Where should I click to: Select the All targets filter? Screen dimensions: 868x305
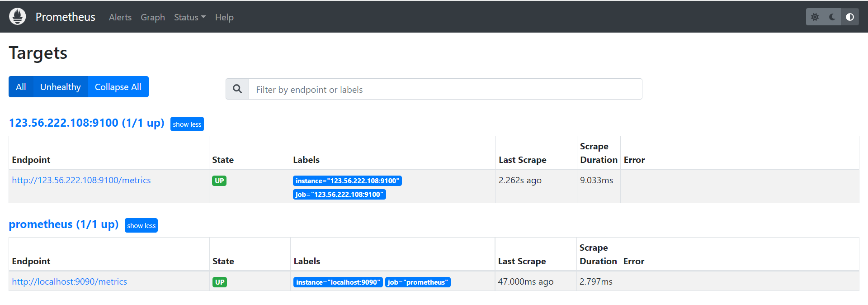point(21,87)
